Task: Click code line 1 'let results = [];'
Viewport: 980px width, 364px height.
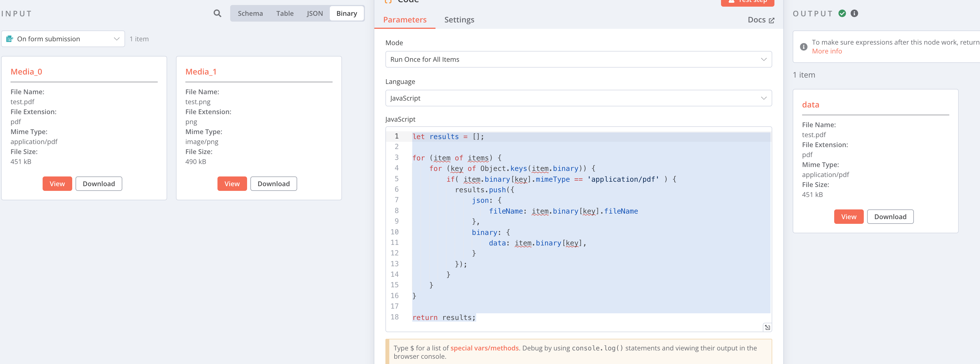Action: 448,137
